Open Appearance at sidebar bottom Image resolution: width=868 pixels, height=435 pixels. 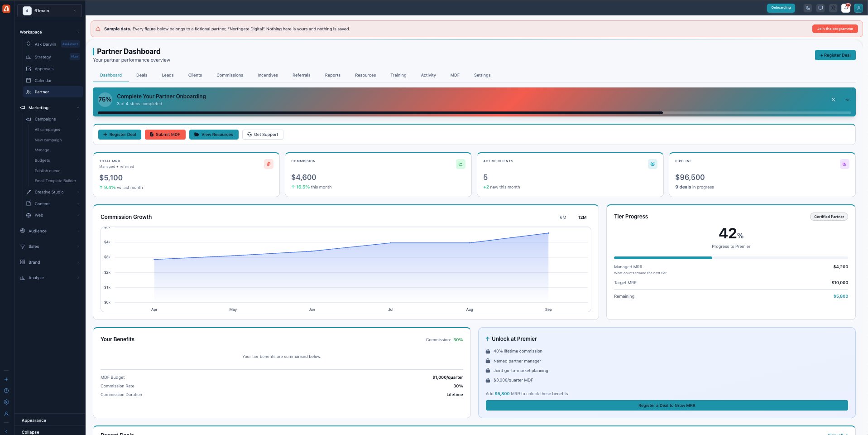[x=34, y=420]
